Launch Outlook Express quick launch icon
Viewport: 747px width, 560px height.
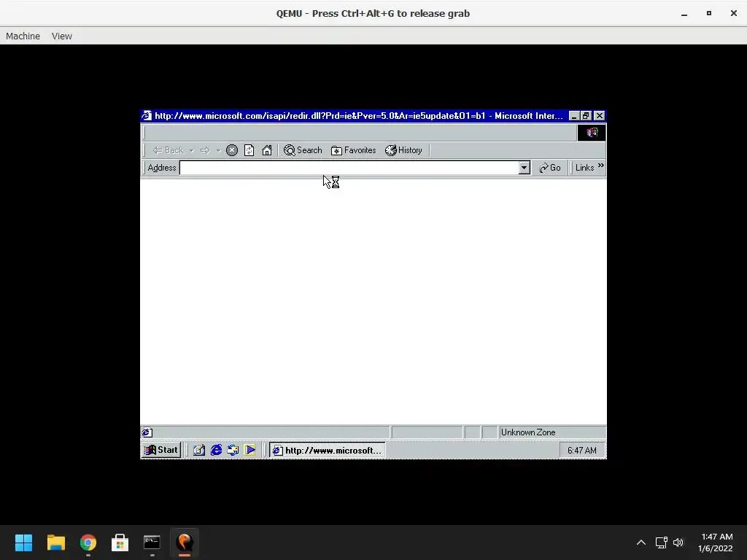(233, 450)
